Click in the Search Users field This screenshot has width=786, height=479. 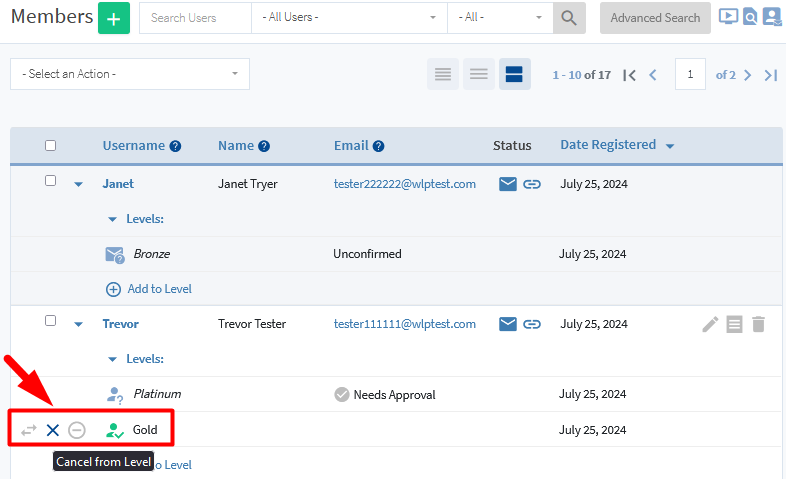[x=195, y=18]
